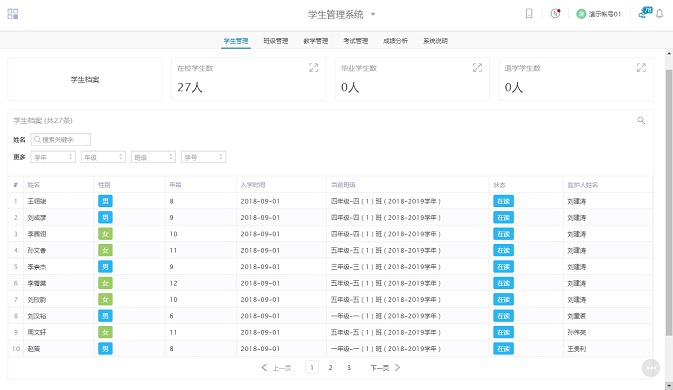Open the app grid menu icon

(13, 14)
